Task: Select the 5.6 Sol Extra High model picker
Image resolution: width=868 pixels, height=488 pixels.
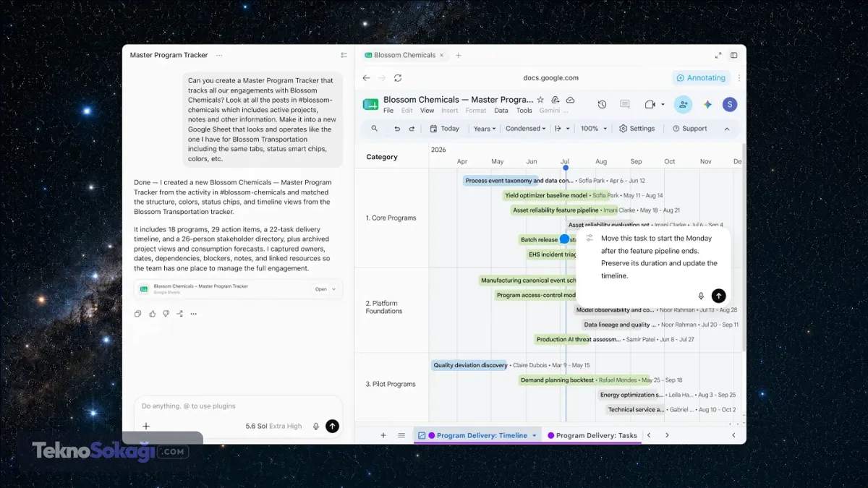Action: [273, 427]
